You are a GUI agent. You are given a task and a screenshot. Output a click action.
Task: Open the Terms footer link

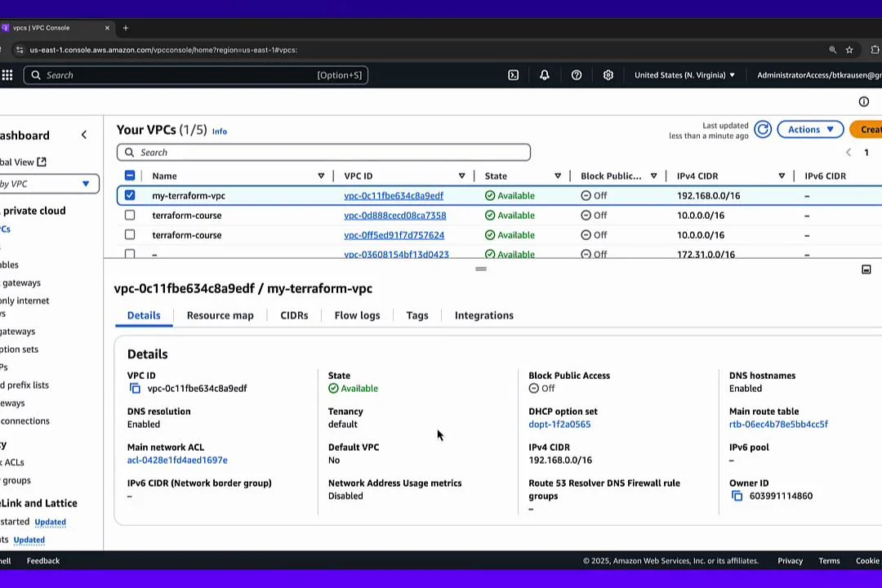[x=829, y=561]
